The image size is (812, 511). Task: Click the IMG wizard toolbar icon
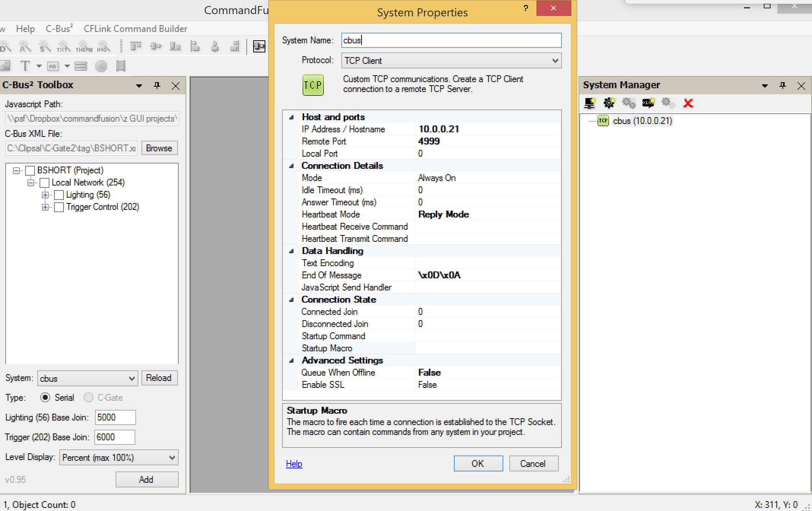(x=103, y=46)
